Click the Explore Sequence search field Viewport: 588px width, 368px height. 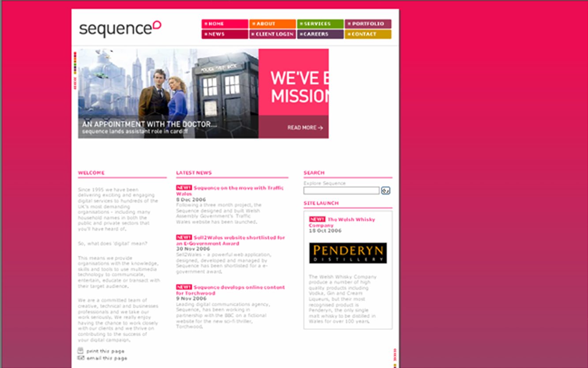point(341,191)
